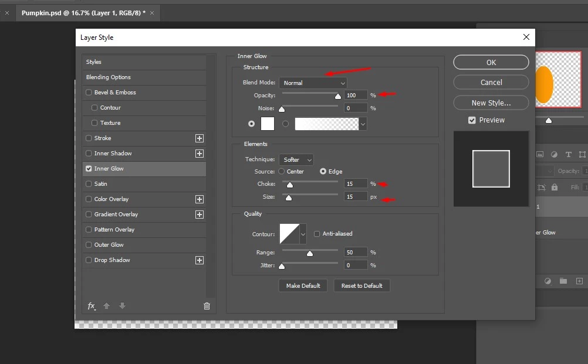The width and height of the screenshot is (588, 364).
Task: Click shape layer filter icon in Layers panel
Action: 582,154
